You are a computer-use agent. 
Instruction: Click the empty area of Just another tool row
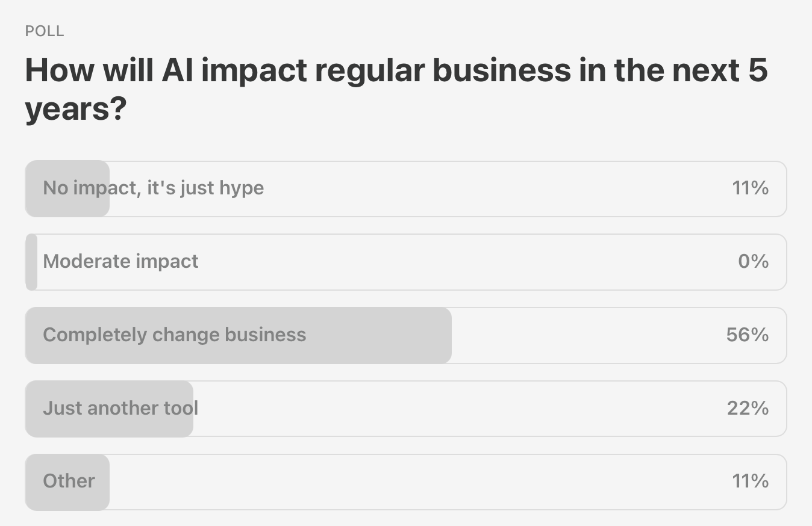point(458,409)
